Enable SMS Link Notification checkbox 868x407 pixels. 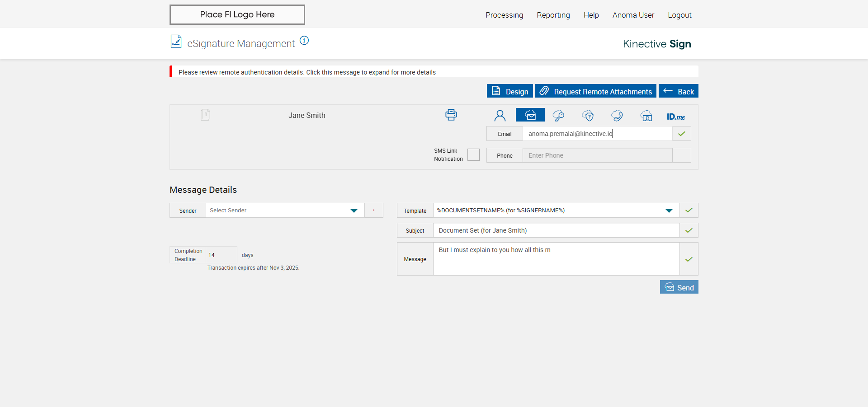point(473,155)
